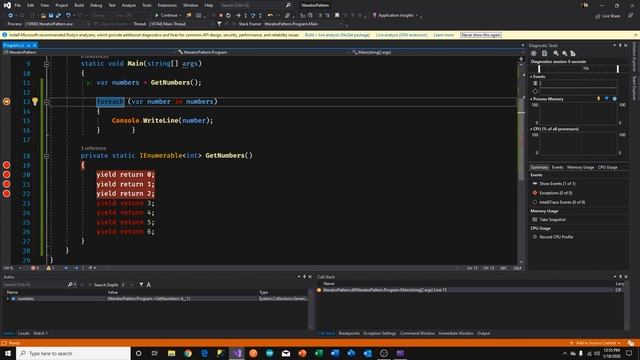Click Take Snapshot under Memory Usage

(x=549, y=220)
